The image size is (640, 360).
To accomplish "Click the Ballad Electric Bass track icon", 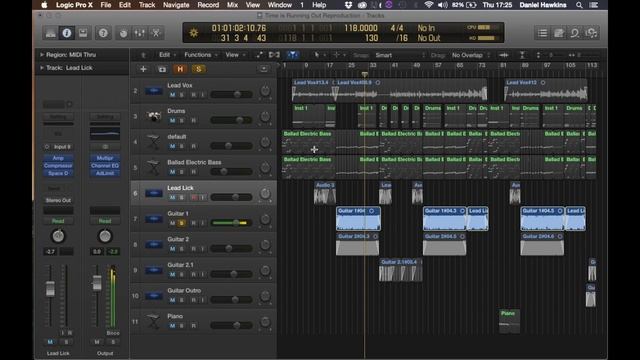I will coord(153,168).
